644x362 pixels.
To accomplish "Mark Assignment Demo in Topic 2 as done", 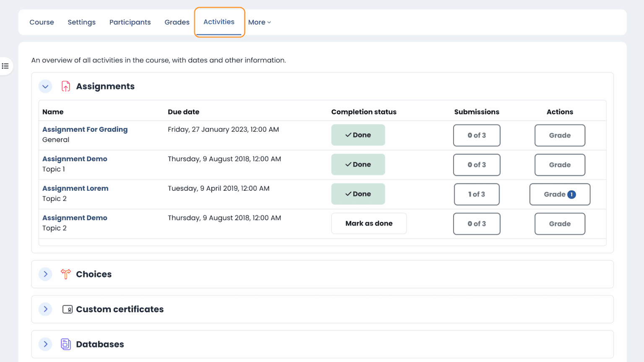I will pos(369,223).
